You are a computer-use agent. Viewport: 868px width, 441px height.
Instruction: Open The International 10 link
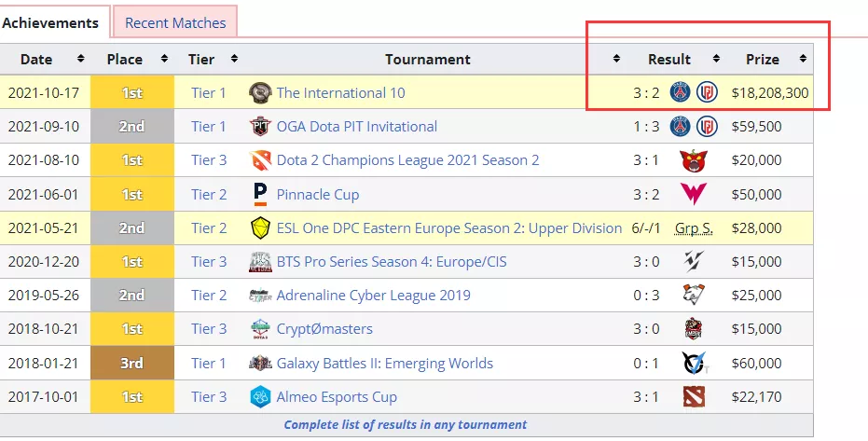340,93
